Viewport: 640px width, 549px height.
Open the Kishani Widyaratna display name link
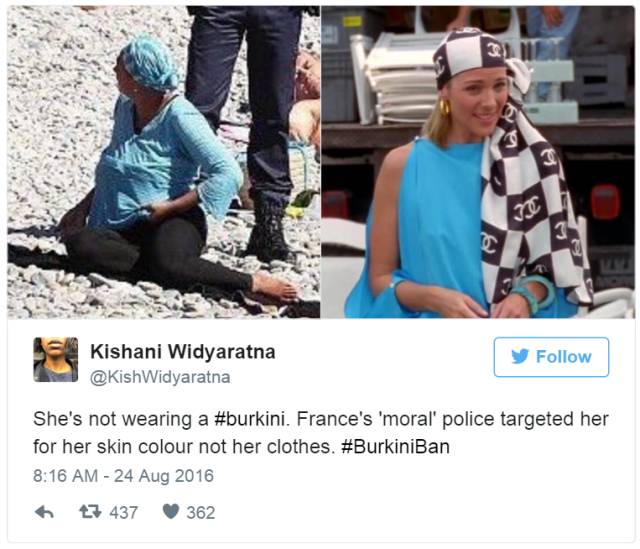coord(183,352)
